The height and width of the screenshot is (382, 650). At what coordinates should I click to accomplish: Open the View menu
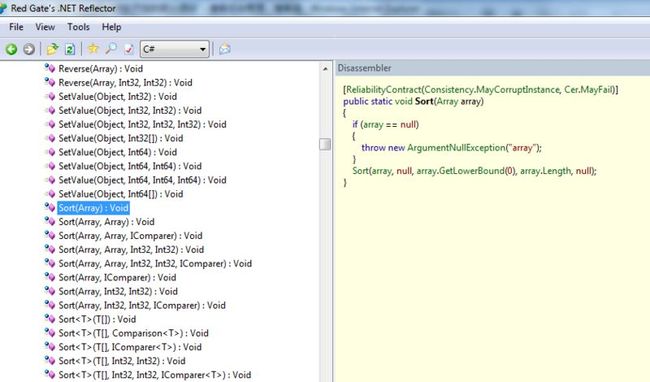pos(45,27)
